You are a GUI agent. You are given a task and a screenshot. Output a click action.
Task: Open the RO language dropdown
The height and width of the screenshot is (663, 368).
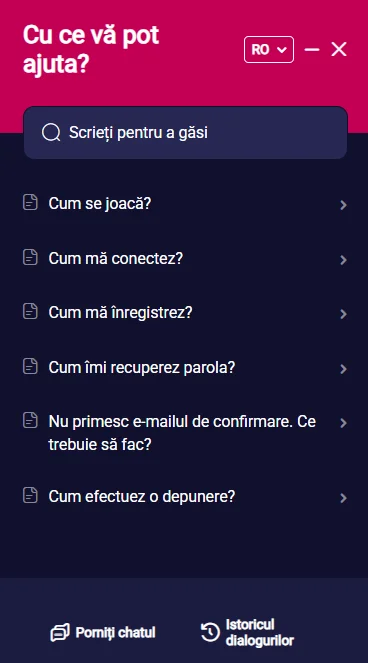click(x=269, y=49)
